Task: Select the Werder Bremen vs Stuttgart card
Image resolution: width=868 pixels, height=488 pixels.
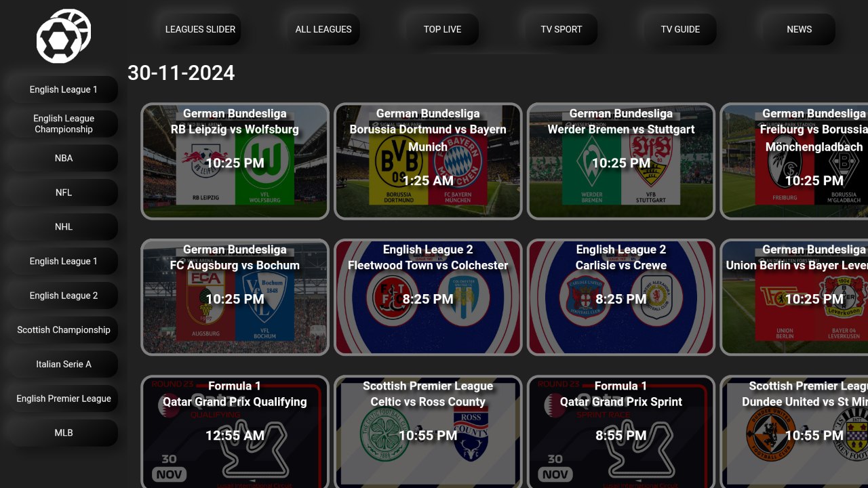Action: coord(621,161)
